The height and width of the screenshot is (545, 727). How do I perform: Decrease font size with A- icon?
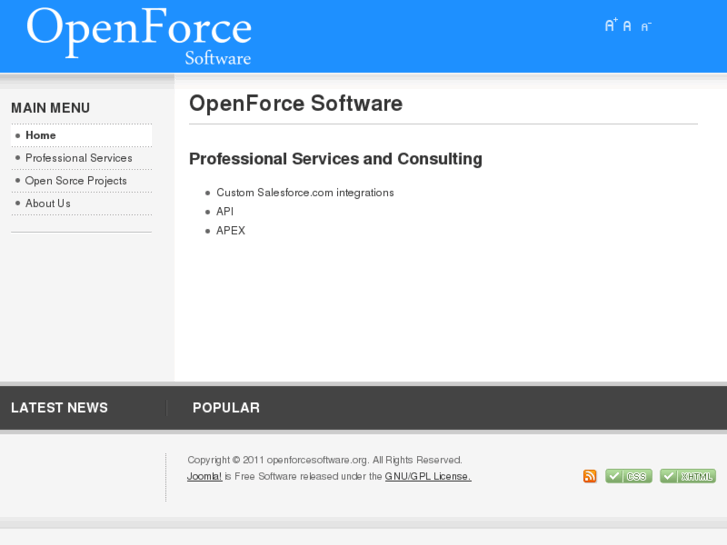click(646, 26)
